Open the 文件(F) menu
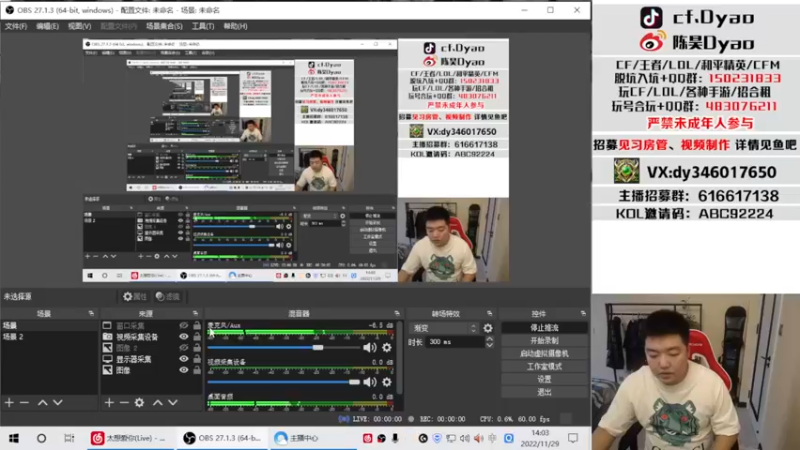 [16, 26]
